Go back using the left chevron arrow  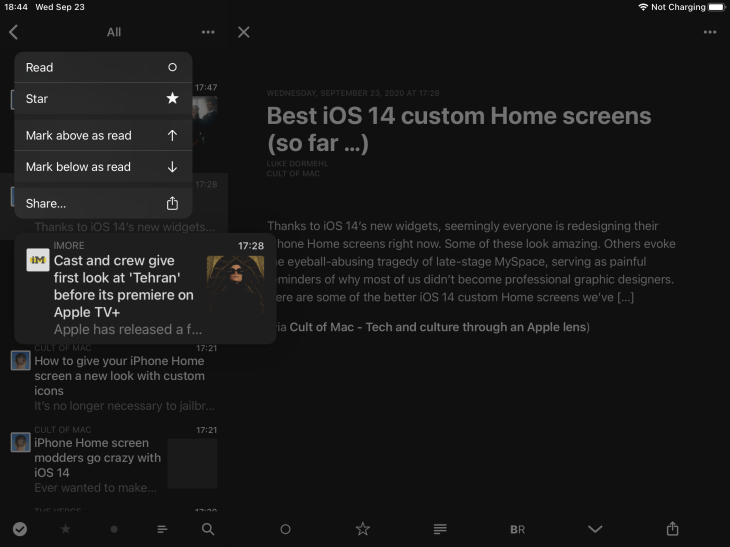coord(14,32)
